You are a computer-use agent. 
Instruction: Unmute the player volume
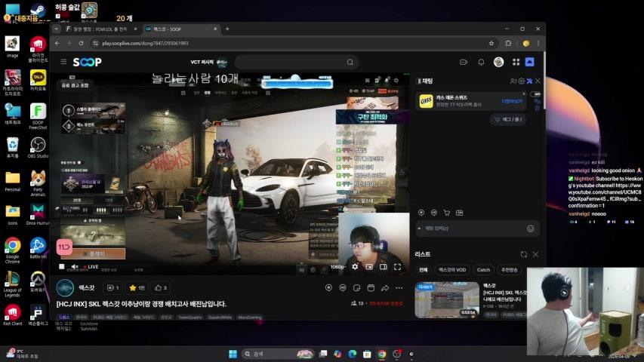click(75, 267)
